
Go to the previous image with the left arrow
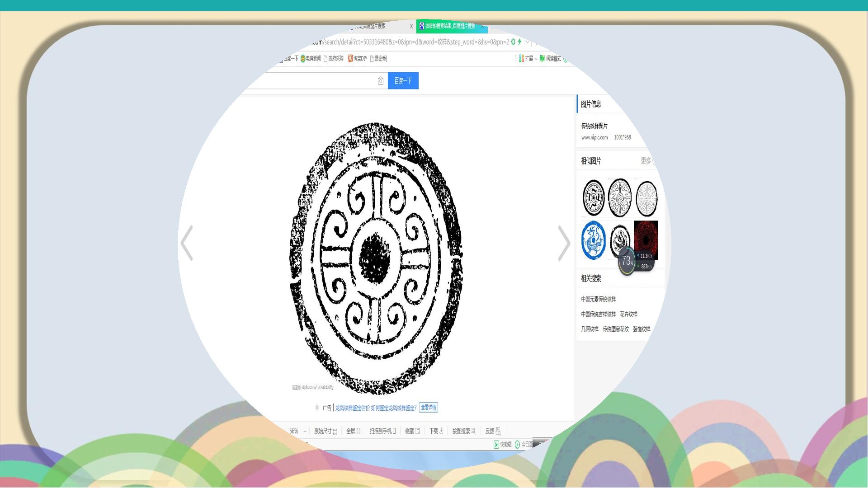tap(187, 243)
